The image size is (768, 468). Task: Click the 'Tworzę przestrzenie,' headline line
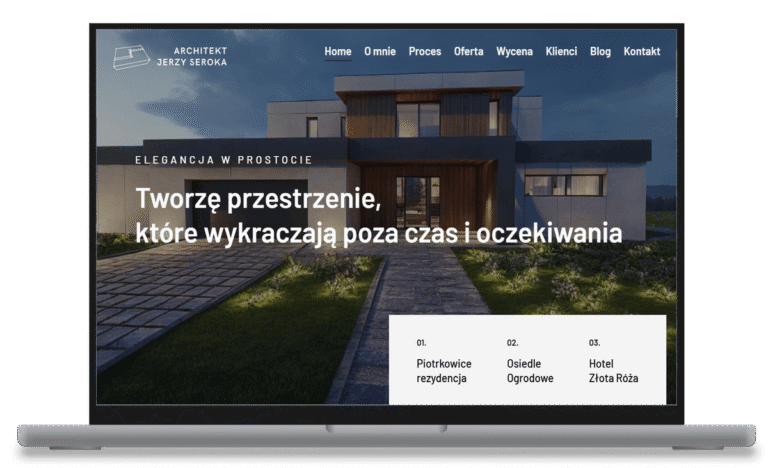258,198
